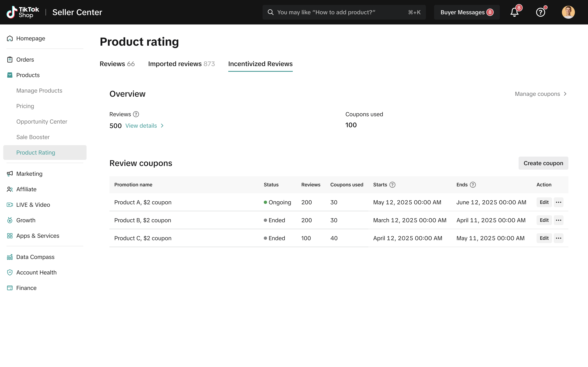This screenshot has width=588, height=367.
Task: Click the notification bell icon
Action: pyautogui.click(x=514, y=12)
